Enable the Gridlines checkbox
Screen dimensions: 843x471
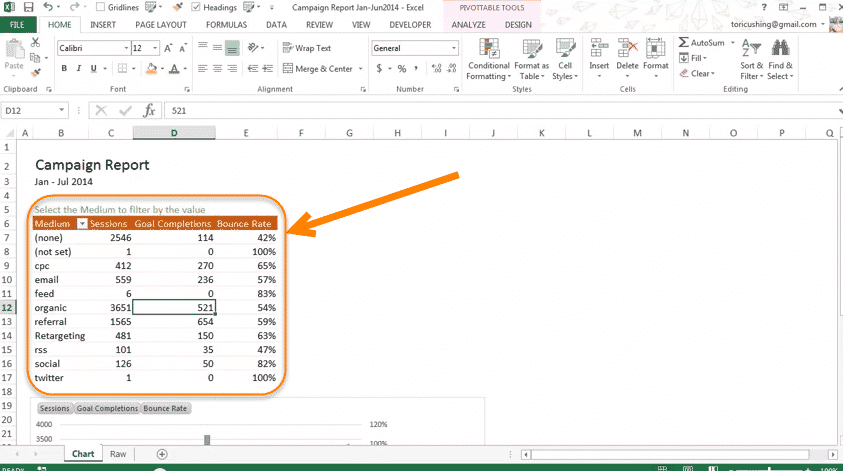(100, 7)
